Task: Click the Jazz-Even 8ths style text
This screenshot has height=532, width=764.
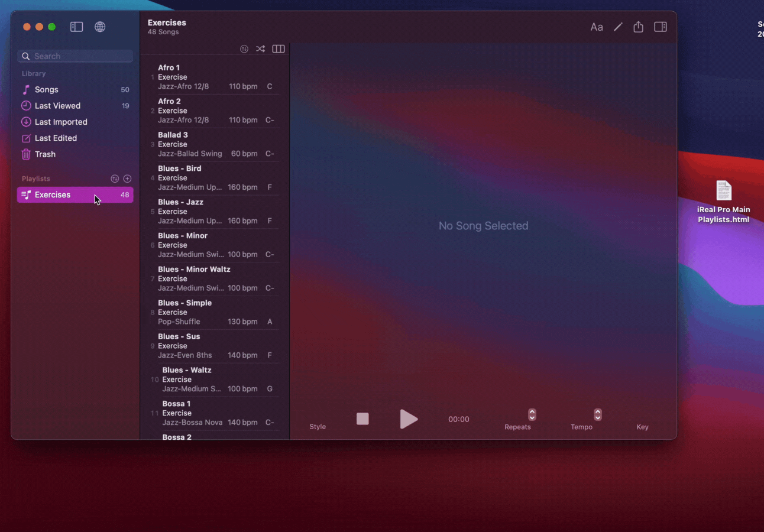Action: (x=185, y=355)
